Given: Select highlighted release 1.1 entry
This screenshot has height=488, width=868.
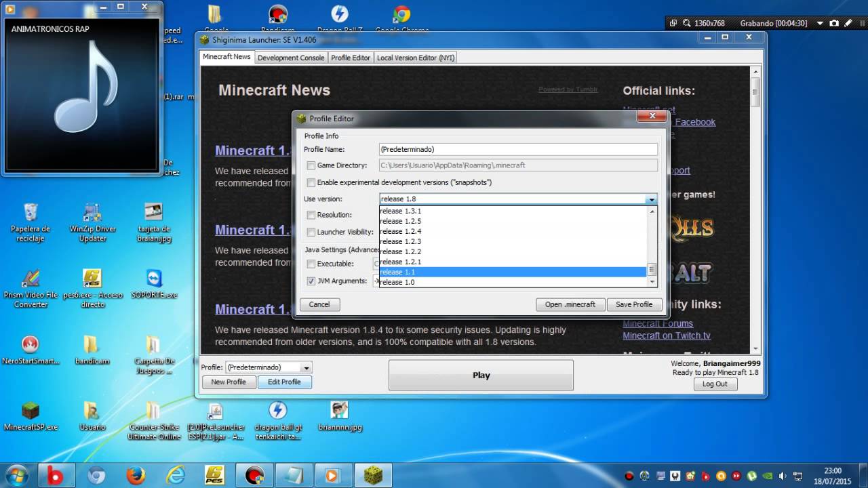Looking at the screenshot, I should 513,272.
